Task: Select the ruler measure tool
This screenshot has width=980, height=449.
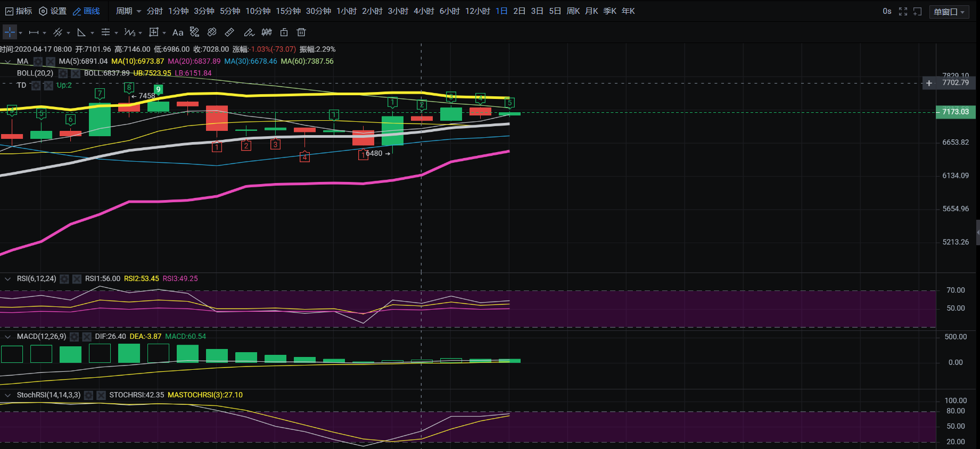Action: click(229, 32)
